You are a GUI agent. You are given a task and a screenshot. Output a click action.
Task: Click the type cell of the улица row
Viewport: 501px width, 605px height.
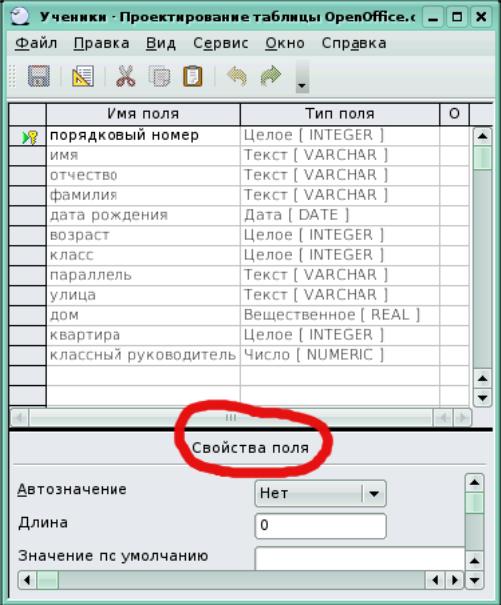(340, 296)
